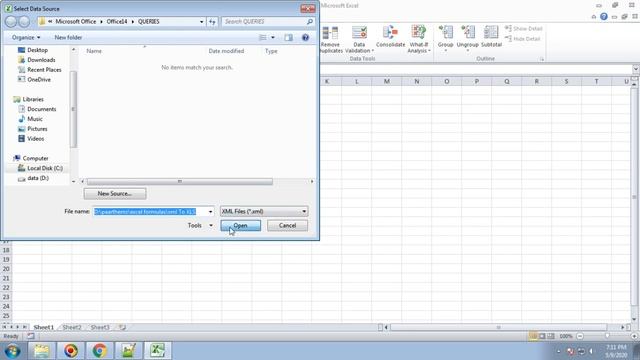Screen dimensions: 640x360
Task: Open the Organize menu
Action: tap(26, 38)
